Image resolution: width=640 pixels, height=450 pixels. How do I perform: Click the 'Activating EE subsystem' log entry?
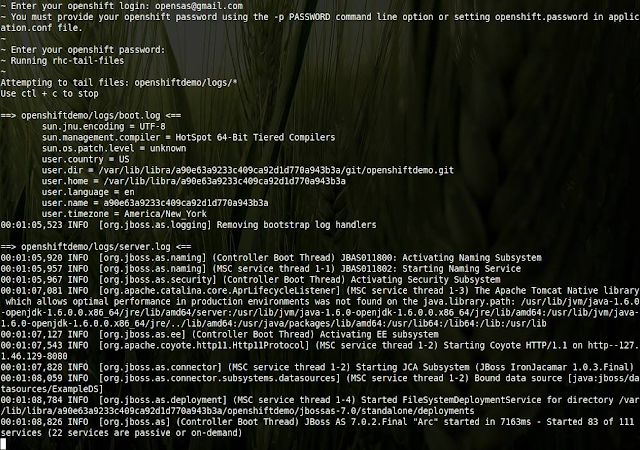tap(219, 334)
